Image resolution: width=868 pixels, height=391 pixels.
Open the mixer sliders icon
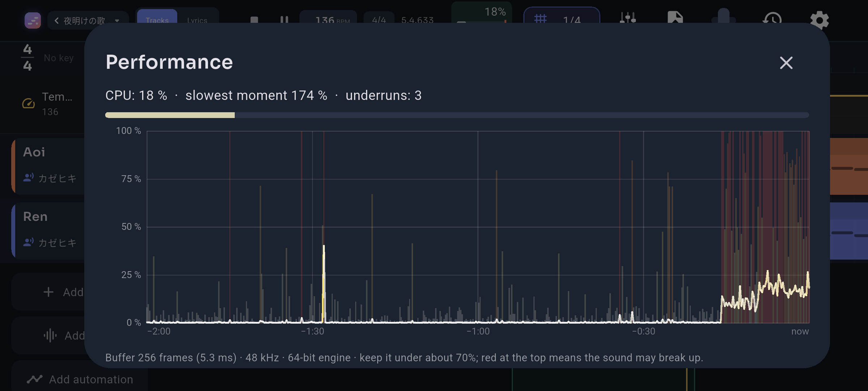(x=627, y=18)
